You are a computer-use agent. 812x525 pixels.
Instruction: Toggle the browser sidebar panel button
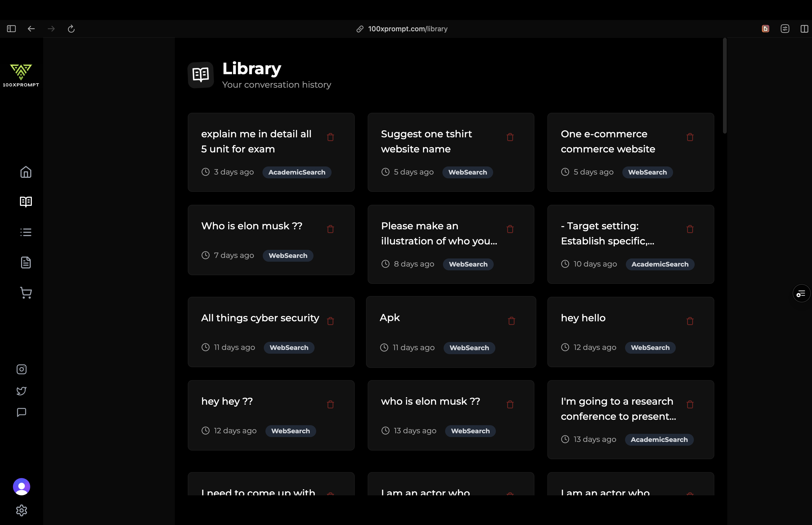pyautogui.click(x=11, y=29)
